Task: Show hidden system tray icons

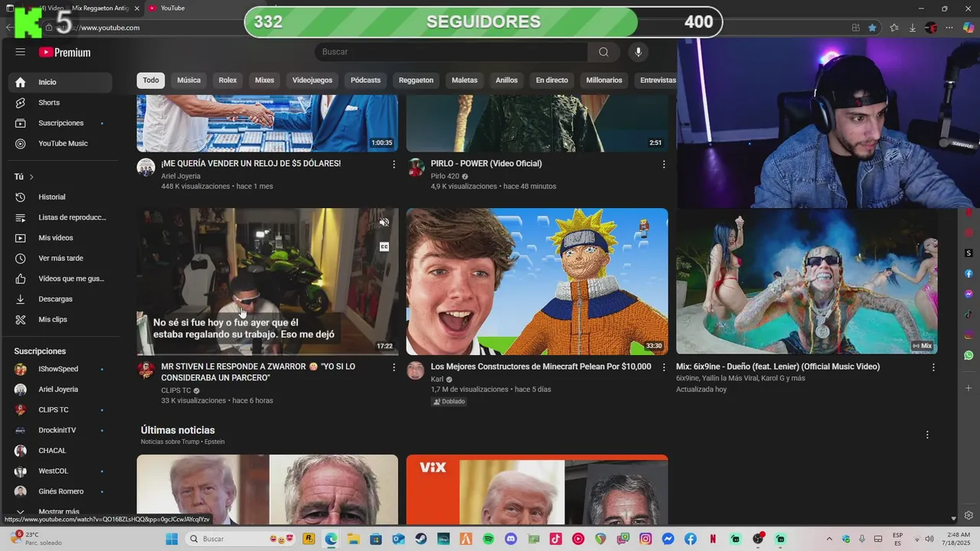Action: (x=830, y=539)
